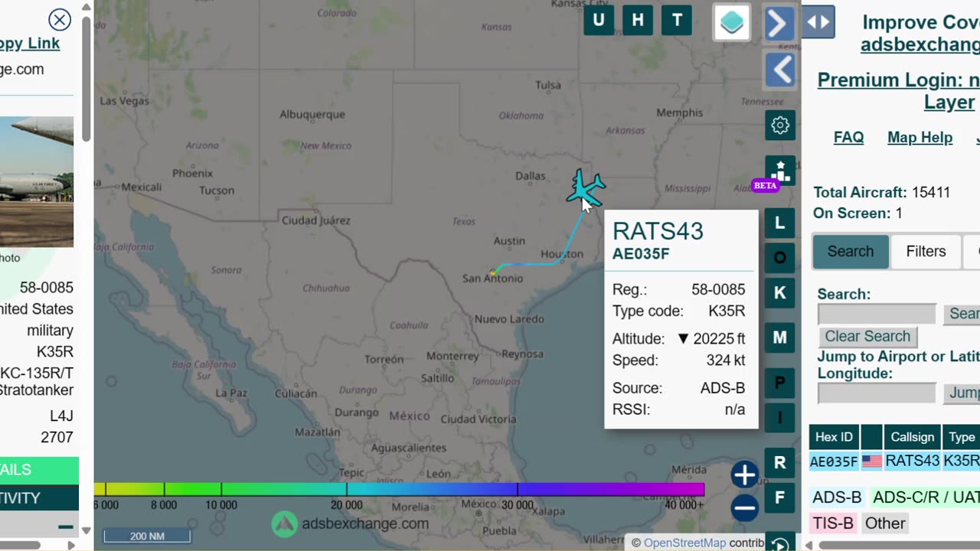Toggle sidebar width with double-arrow button

818,22
